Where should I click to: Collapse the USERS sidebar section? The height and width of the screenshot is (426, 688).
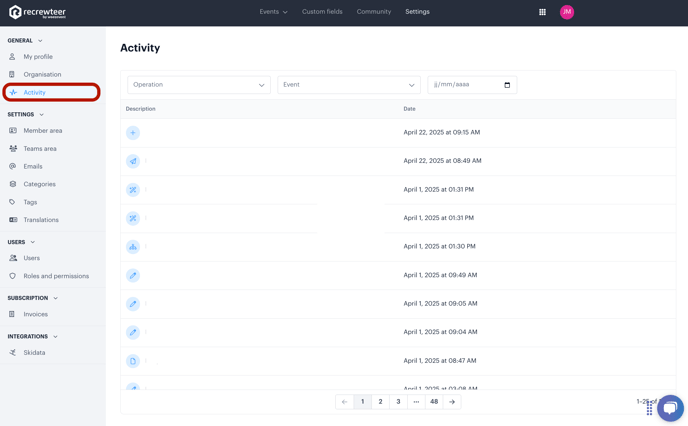pos(21,242)
